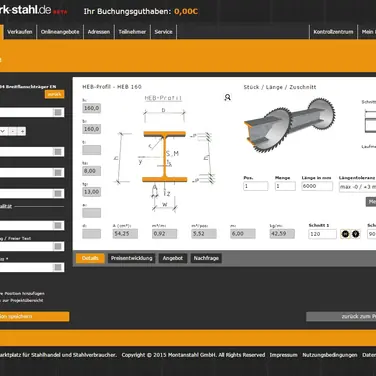
Task: Open the small chevron dropdown beside the minus button
Action: click(x=3, y=131)
